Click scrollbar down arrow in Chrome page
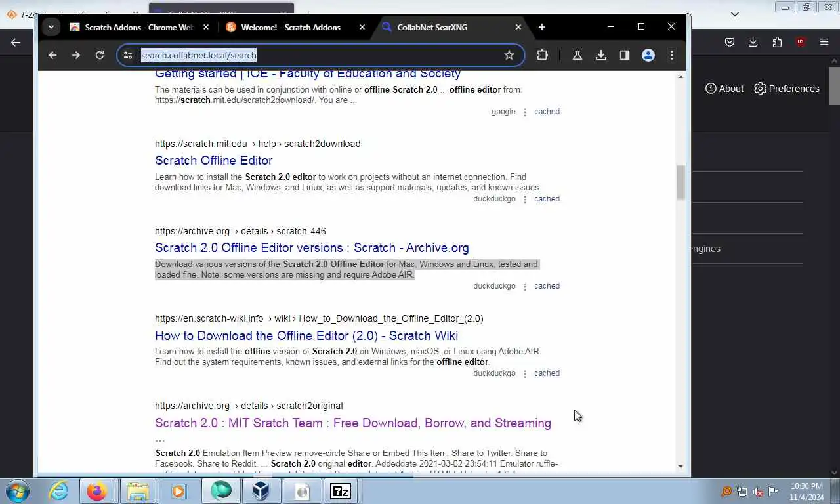 [681, 467]
